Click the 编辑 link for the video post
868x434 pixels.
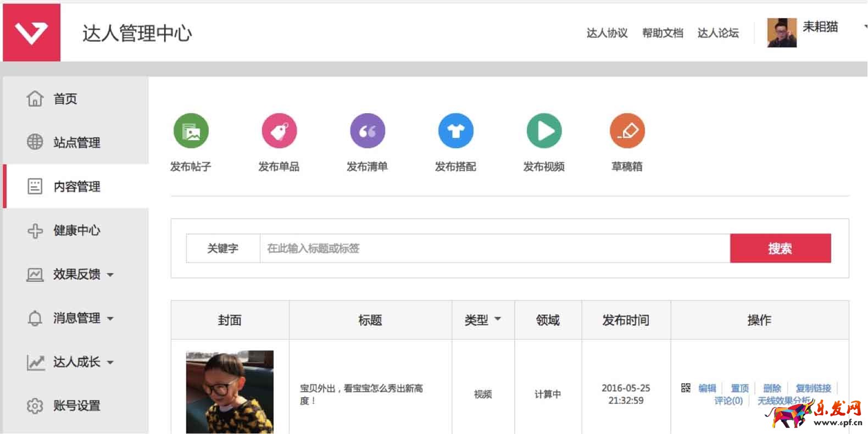[x=707, y=388]
